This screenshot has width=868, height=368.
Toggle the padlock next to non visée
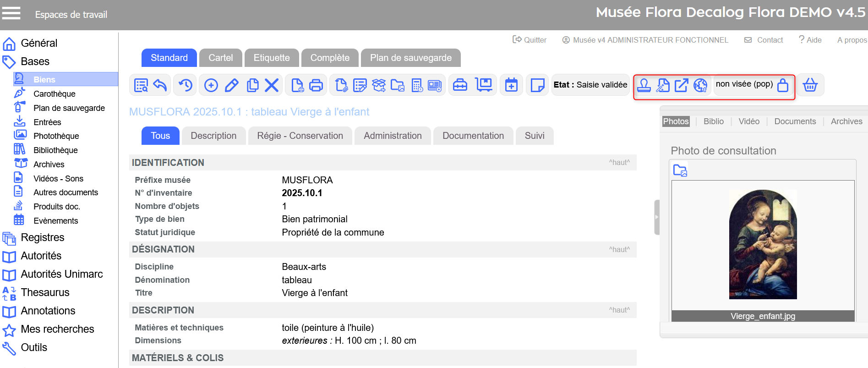pos(783,85)
